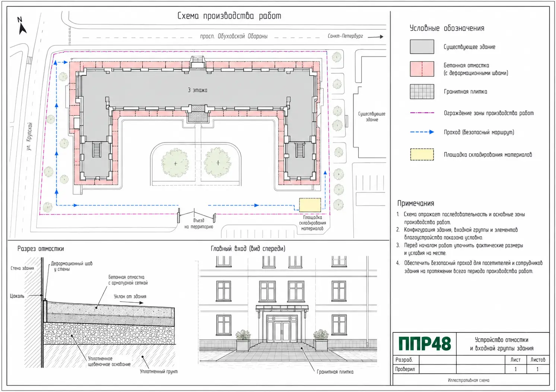Click the right tree in the courtyard

218,163
